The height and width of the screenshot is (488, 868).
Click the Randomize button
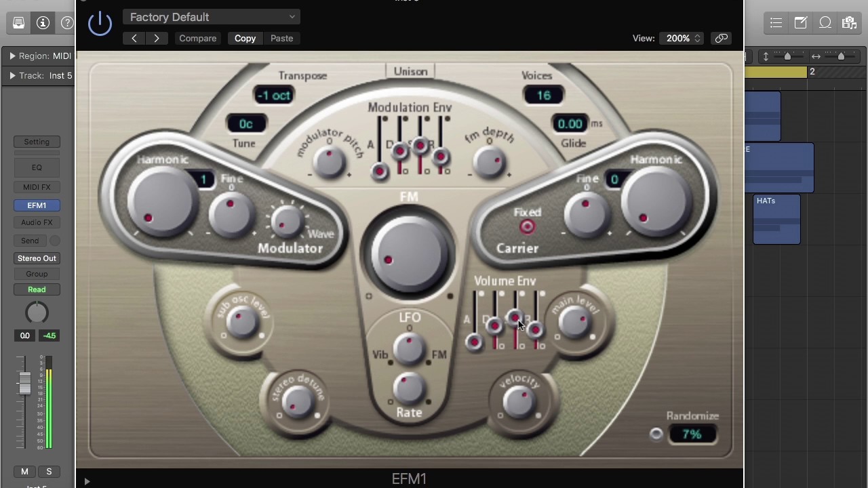[x=656, y=434]
